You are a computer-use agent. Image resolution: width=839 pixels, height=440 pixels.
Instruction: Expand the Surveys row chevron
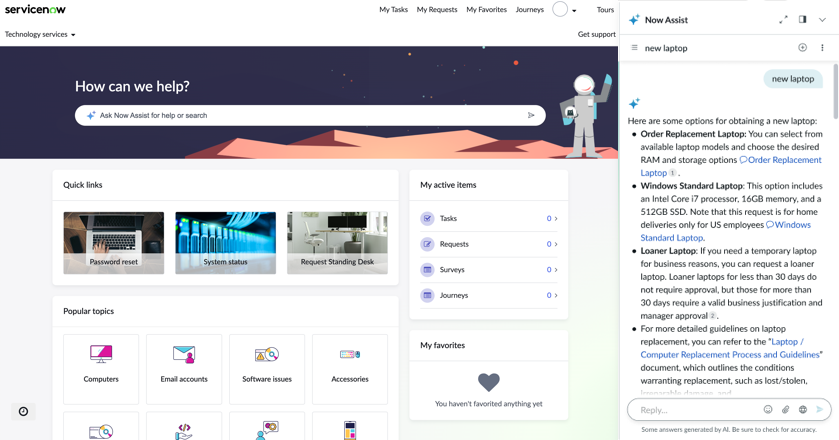[x=556, y=270]
